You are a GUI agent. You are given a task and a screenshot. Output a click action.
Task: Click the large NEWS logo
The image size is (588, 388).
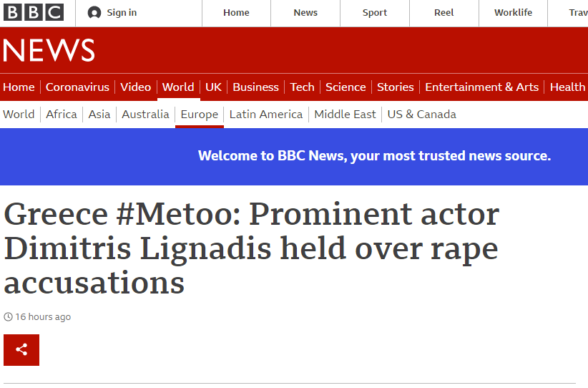pyautogui.click(x=49, y=50)
